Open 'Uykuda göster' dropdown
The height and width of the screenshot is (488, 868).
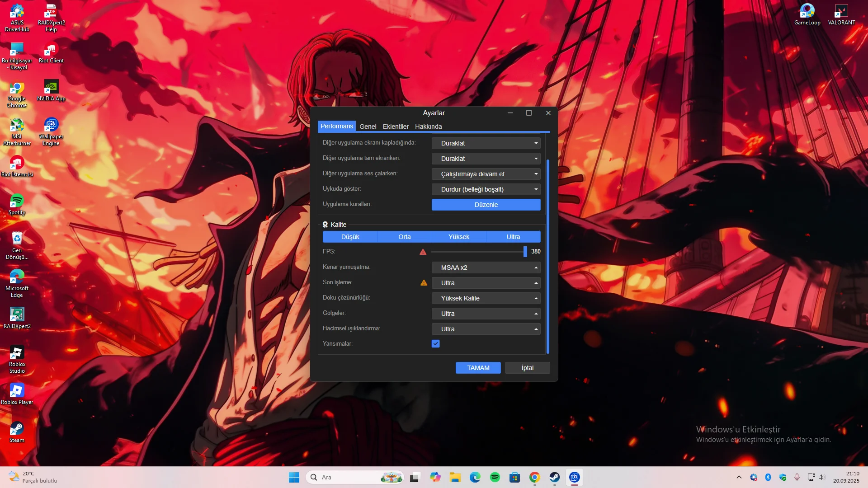coord(486,189)
